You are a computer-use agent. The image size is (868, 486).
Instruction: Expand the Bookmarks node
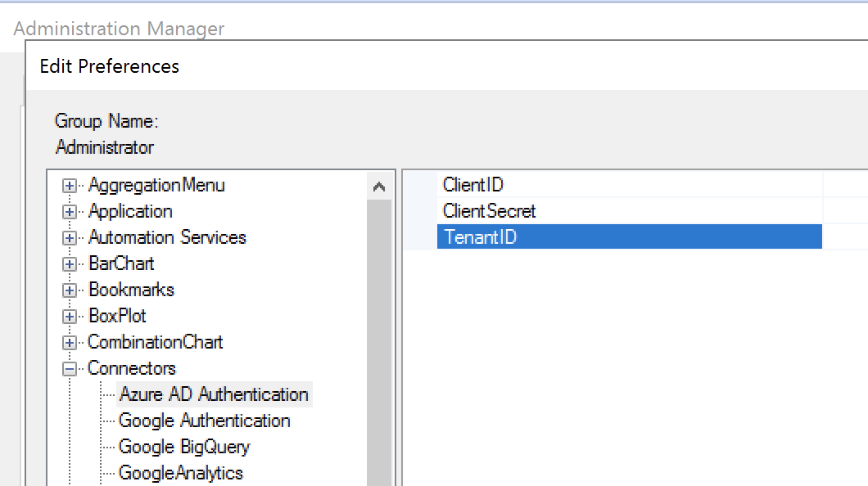70,290
